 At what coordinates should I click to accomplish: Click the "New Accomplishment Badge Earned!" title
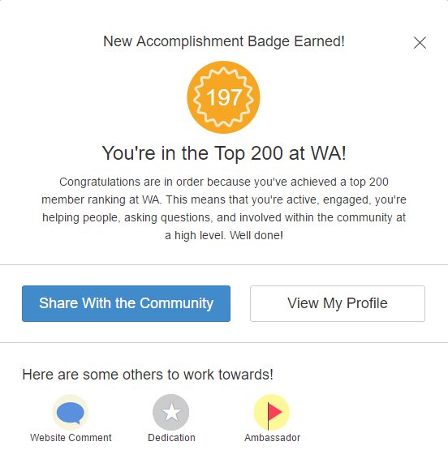[x=224, y=41]
